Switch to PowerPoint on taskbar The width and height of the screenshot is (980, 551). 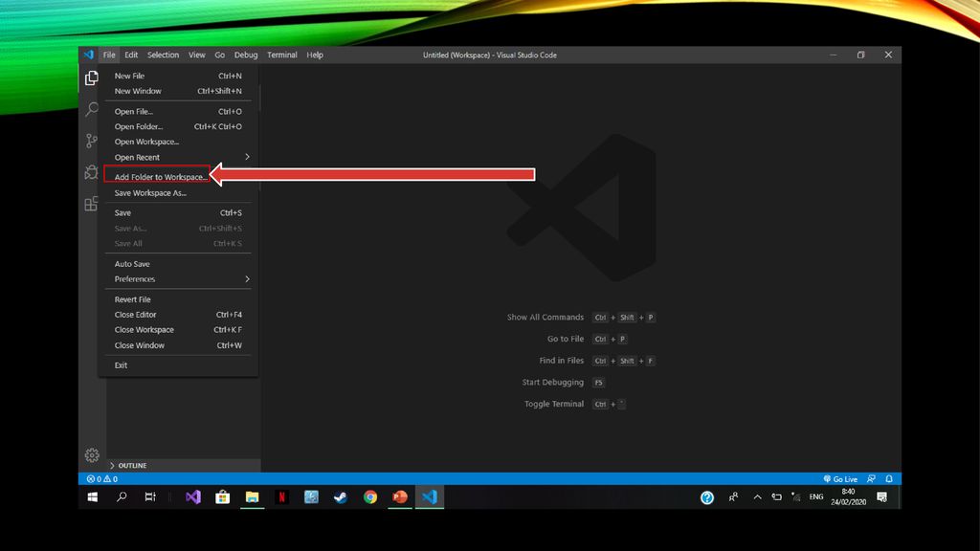coord(400,497)
